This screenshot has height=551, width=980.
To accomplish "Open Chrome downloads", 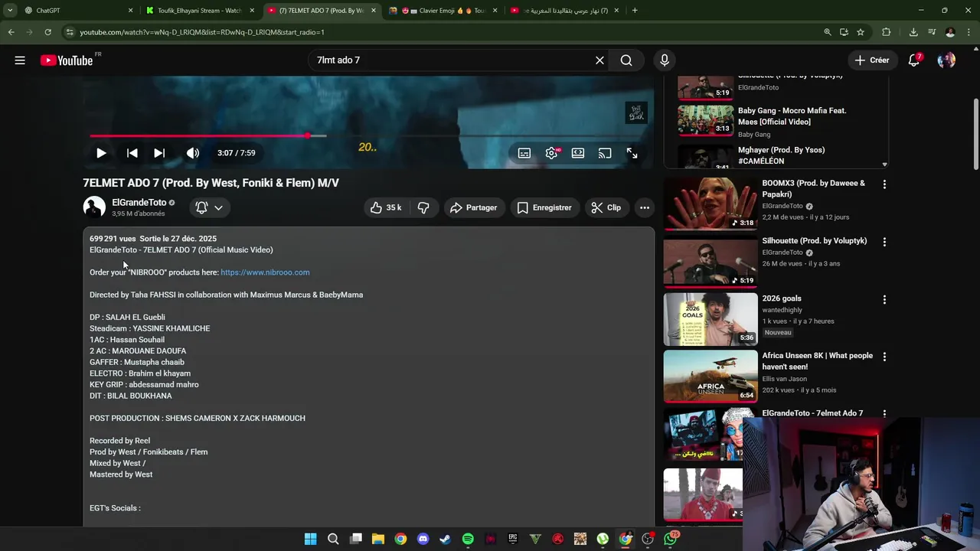I will coord(913,32).
